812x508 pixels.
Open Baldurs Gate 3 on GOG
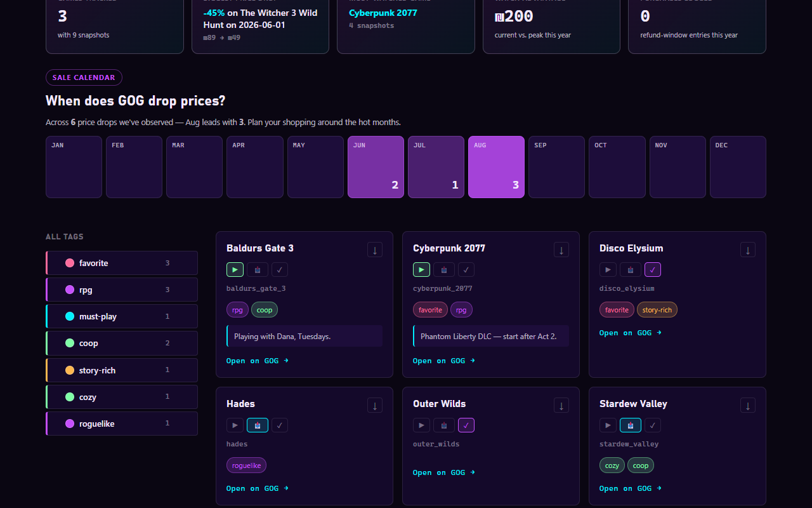tap(258, 361)
